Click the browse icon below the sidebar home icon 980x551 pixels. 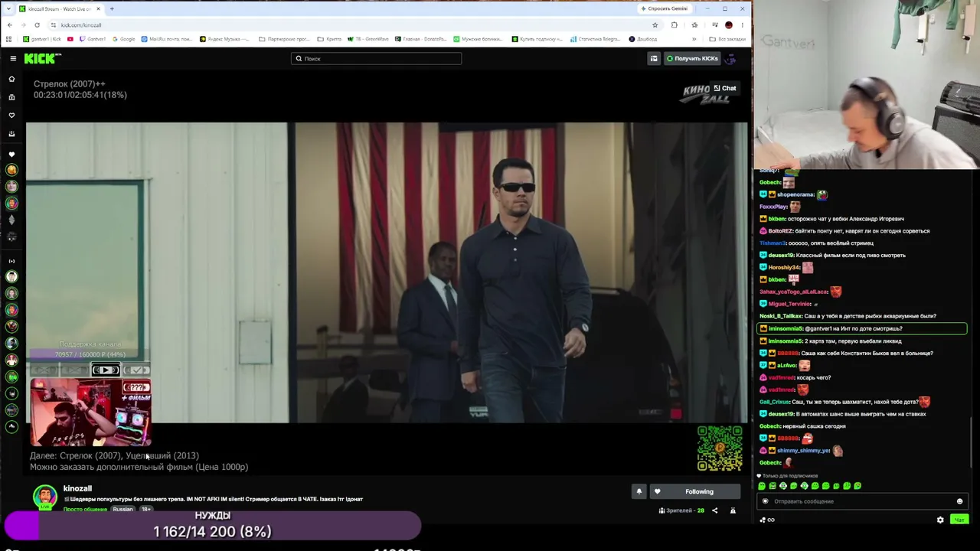[11, 97]
